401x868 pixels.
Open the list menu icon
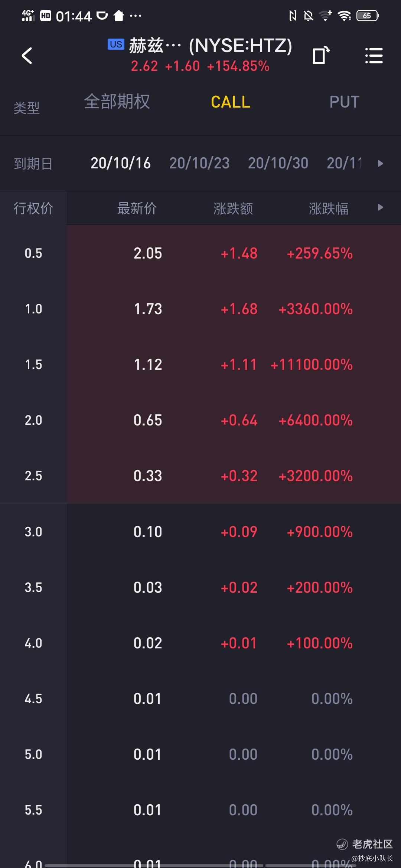click(374, 56)
